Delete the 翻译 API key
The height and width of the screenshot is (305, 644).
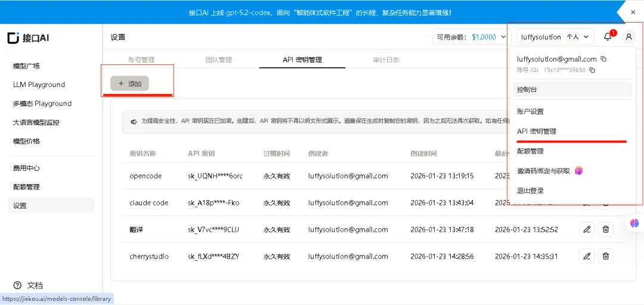[x=605, y=229]
